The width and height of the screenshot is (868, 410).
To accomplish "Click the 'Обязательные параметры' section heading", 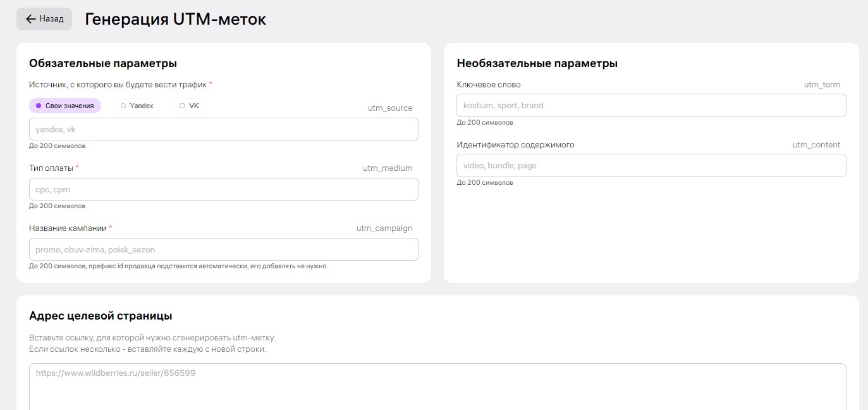I will [x=103, y=63].
